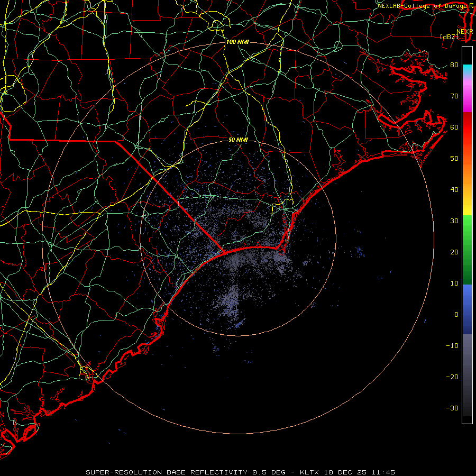This screenshot has height=476, width=476.
Task: Click the KLTX 10 DEC 25 11:45 timestamp
Action: tap(347, 472)
